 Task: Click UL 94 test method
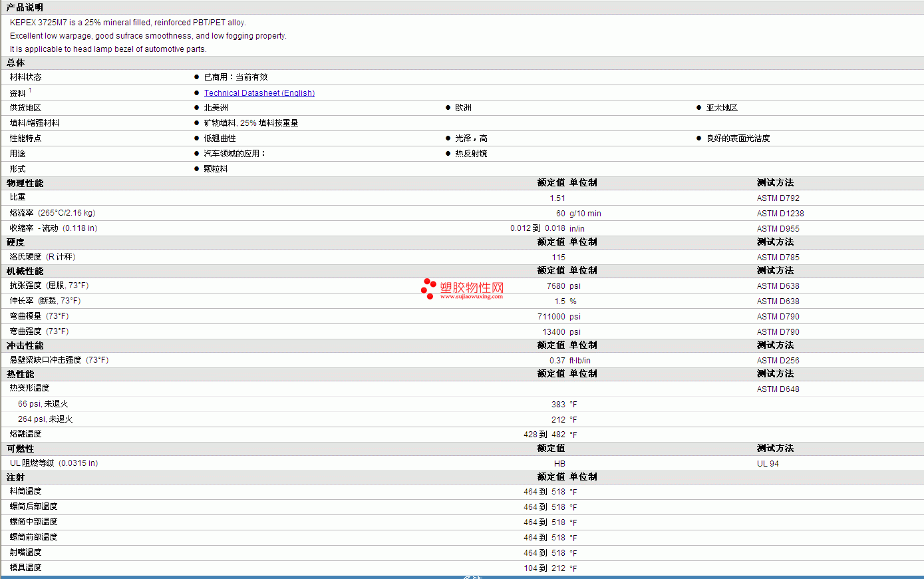click(768, 464)
